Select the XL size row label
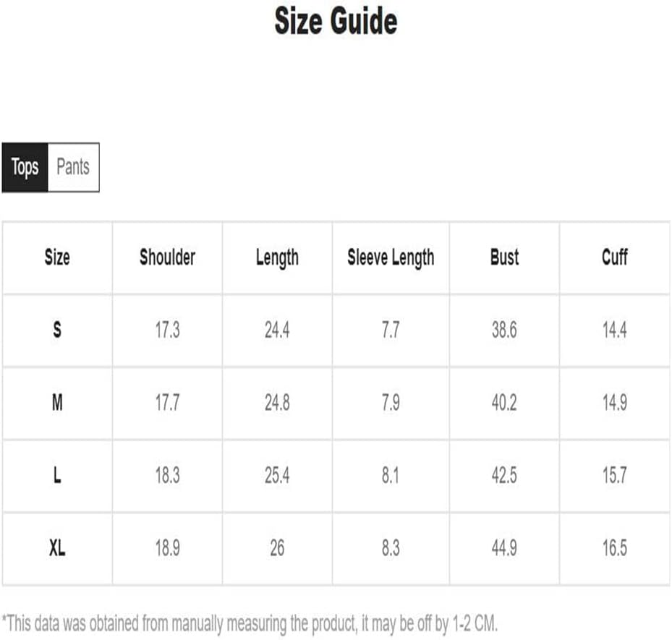The width and height of the screenshot is (672, 640). point(57,549)
